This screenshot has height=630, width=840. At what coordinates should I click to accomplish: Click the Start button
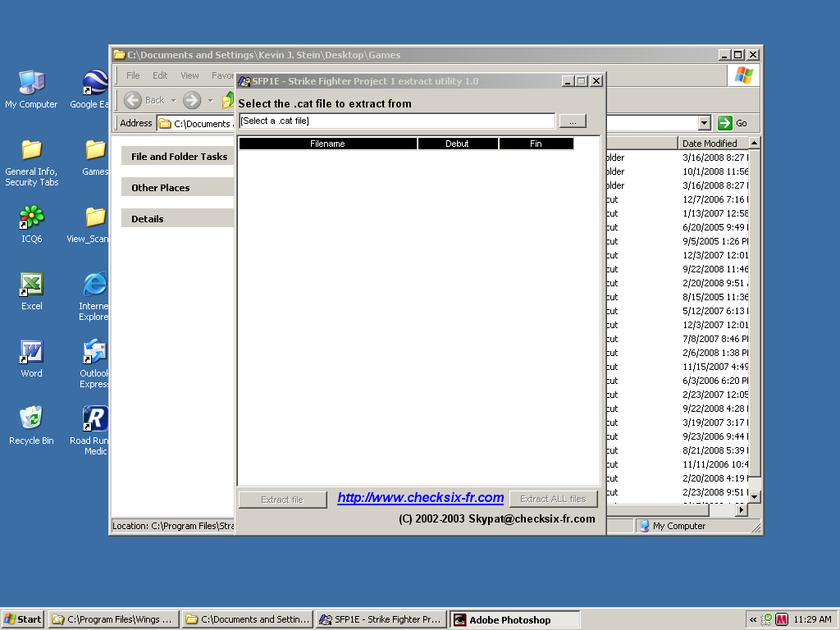pyautogui.click(x=22, y=619)
